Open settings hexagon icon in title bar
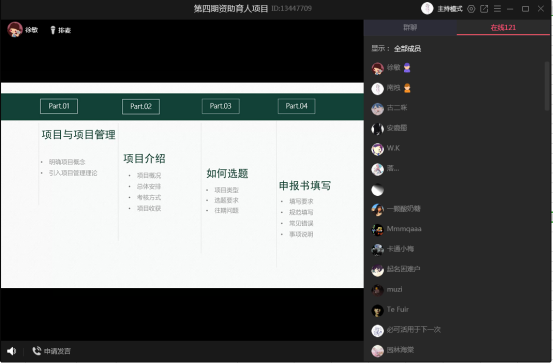553x363 pixels. (x=471, y=9)
